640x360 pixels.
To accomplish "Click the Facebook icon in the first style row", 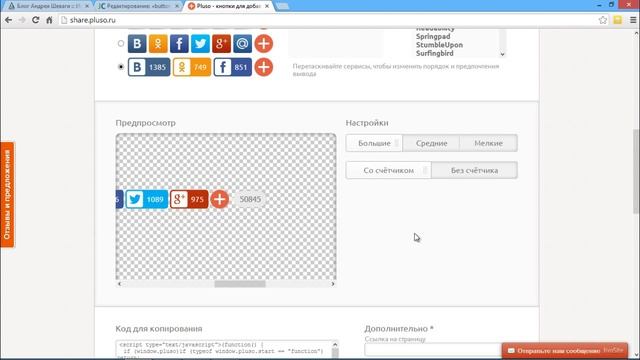I will (179, 44).
